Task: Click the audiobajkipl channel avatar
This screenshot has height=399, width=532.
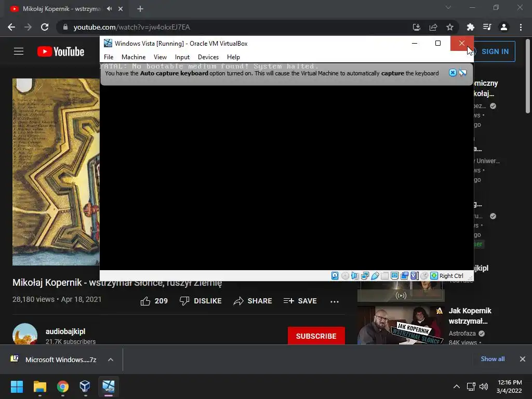Action: 25,334
